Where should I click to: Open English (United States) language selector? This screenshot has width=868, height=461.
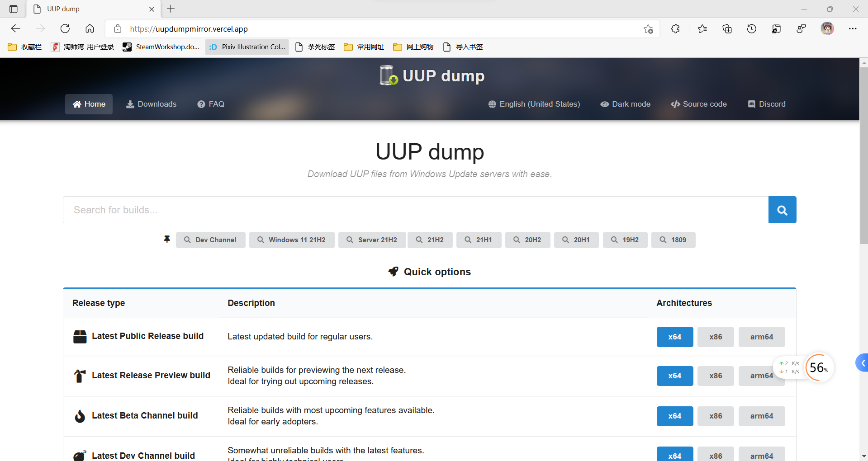[534, 104]
